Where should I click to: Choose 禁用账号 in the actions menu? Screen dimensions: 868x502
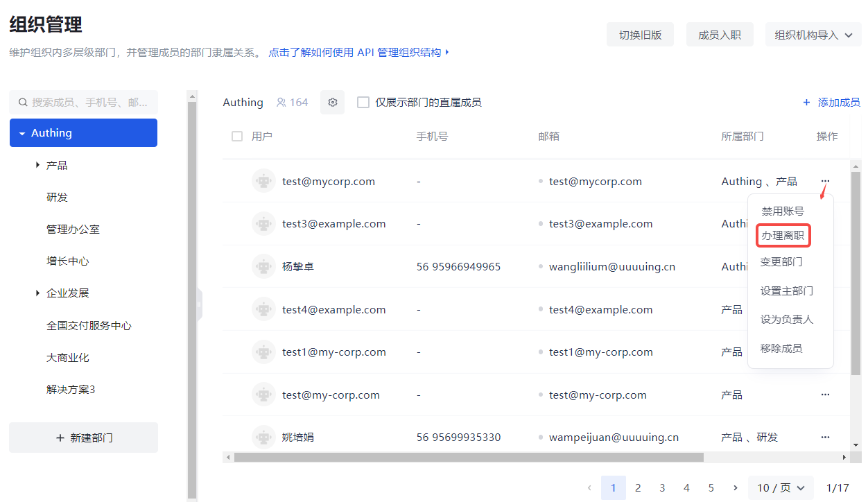(x=783, y=211)
